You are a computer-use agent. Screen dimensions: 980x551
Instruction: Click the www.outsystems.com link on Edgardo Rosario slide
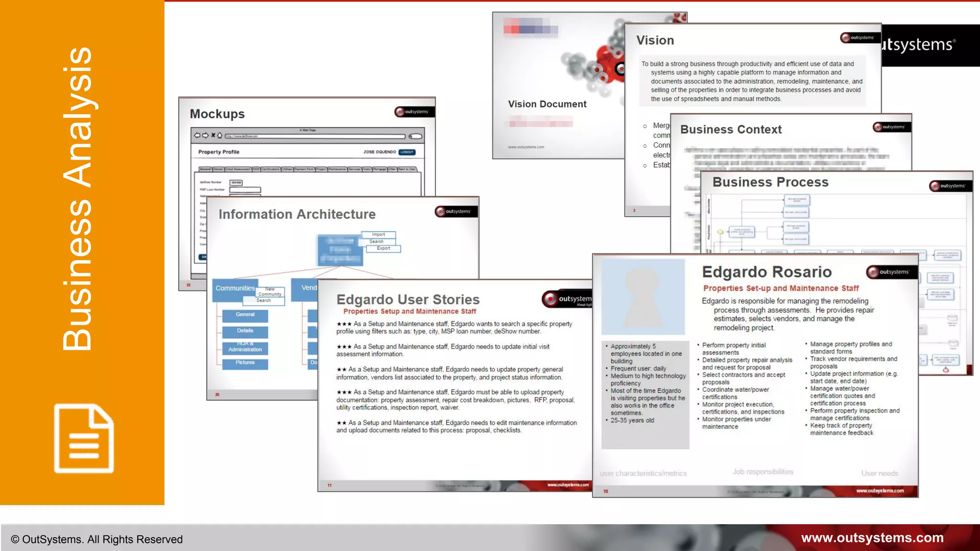tap(880, 491)
